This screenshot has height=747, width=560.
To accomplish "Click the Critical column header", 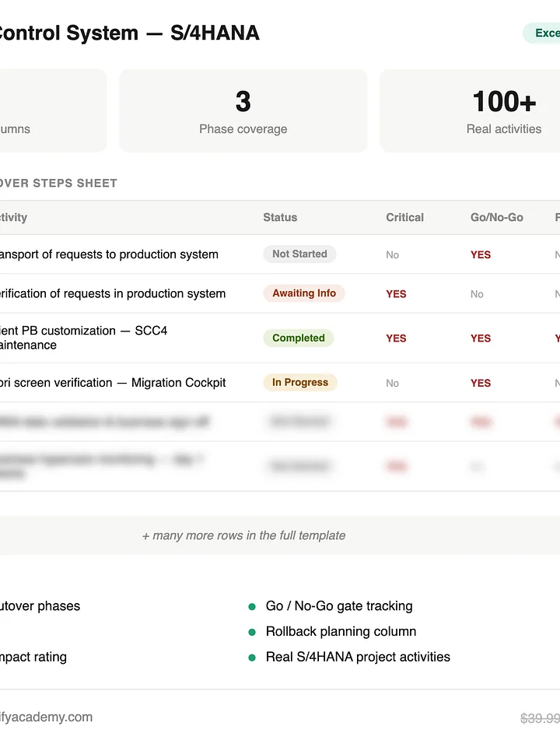I will click(404, 217).
